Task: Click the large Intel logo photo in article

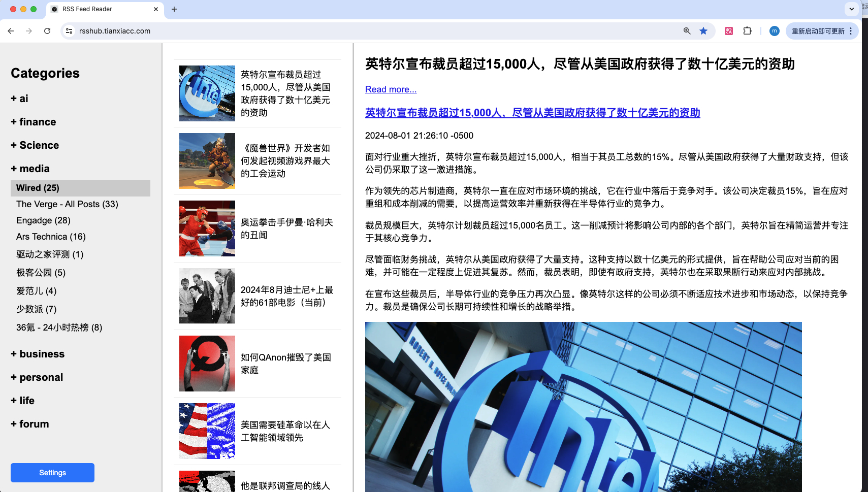Action: (583, 407)
